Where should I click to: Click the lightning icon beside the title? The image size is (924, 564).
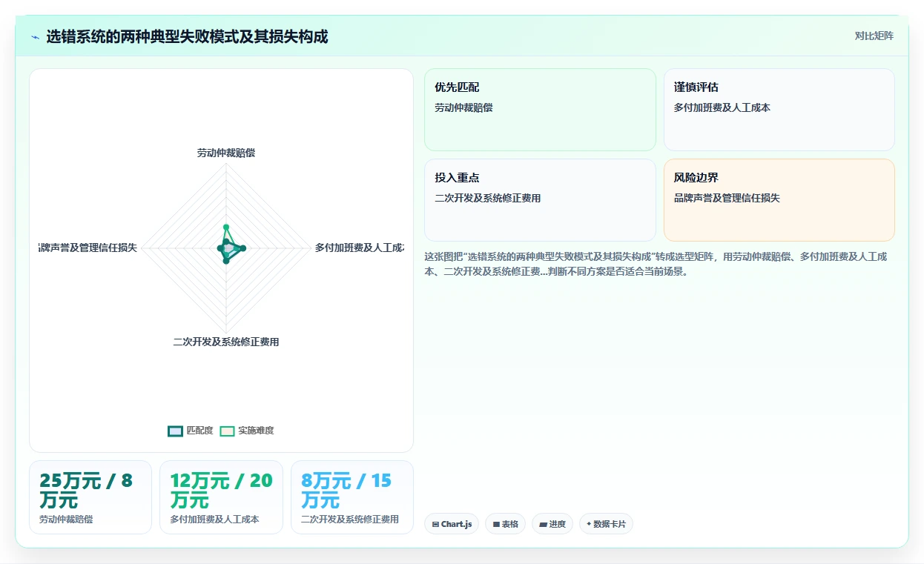pyautogui.click(x=36, y=37)
